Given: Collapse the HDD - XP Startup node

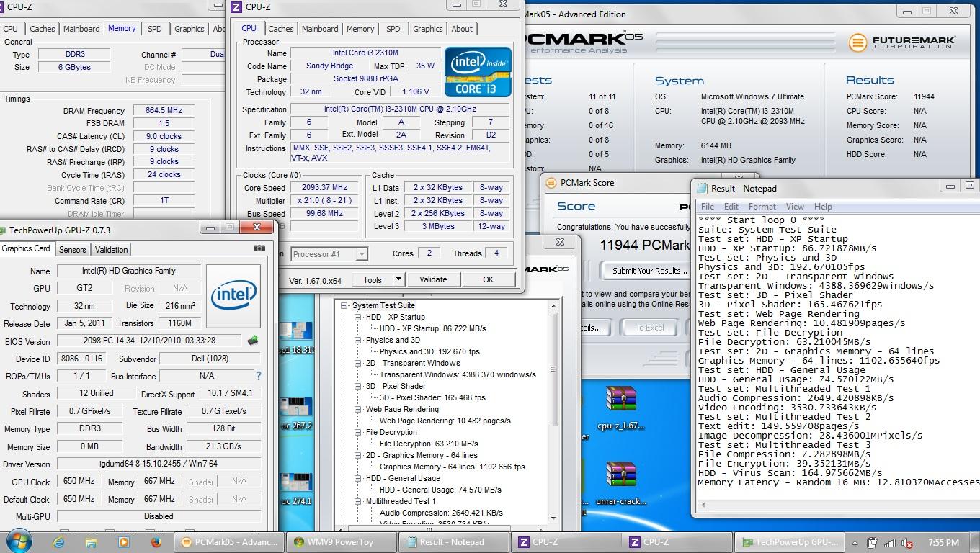Looking at the screenshot, I should [x=359, y=317].
